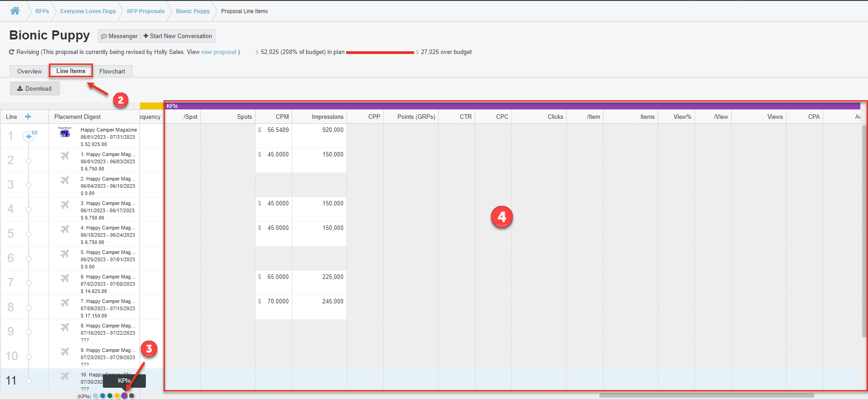The image size is (868, 400).
Task: Click airplane icon on line 4 placement
Action: tap(65, 205)
